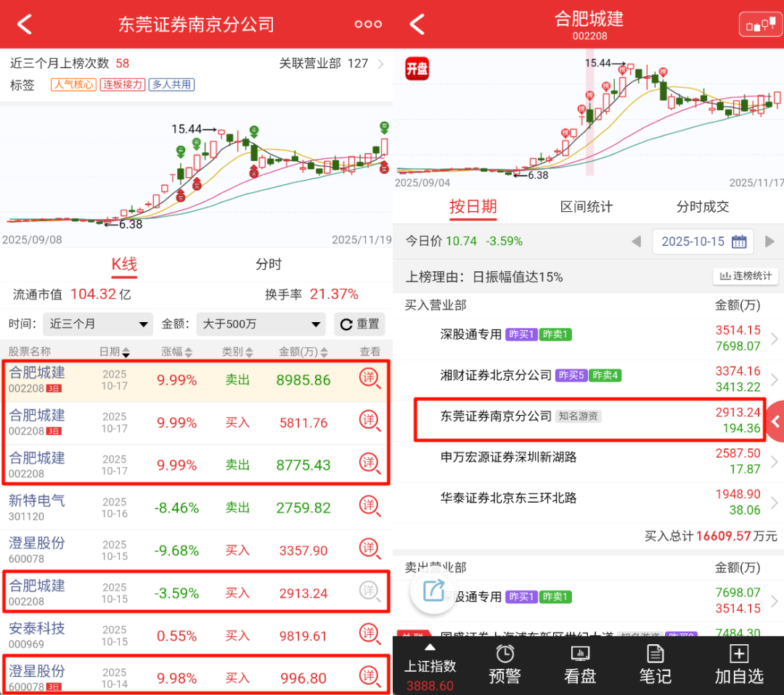The width and height of the screenshot is (784, 695).
Task: Open detail icon for 新特电气 row
Action: pyautogui.click(x=369, y=506)
